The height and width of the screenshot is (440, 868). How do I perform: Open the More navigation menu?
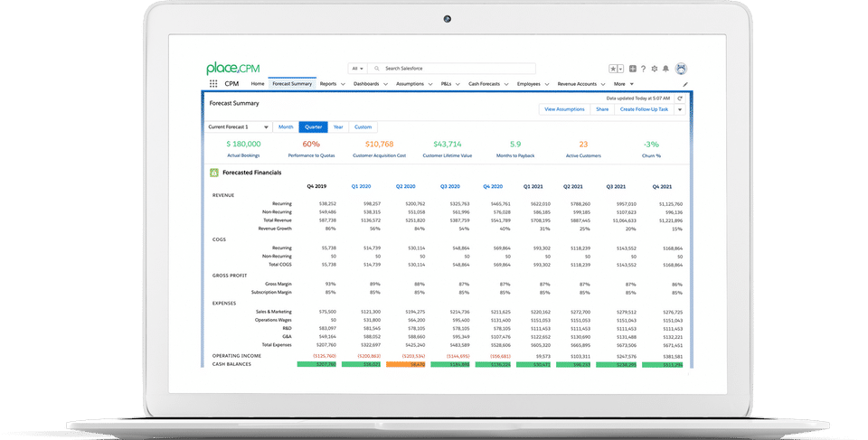623,84
